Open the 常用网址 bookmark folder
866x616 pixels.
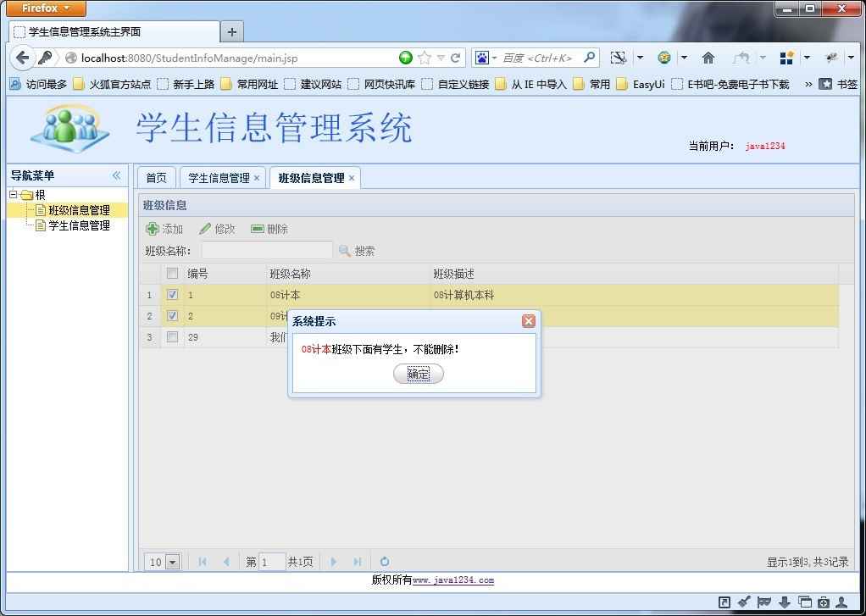click(x=250, y=84)
